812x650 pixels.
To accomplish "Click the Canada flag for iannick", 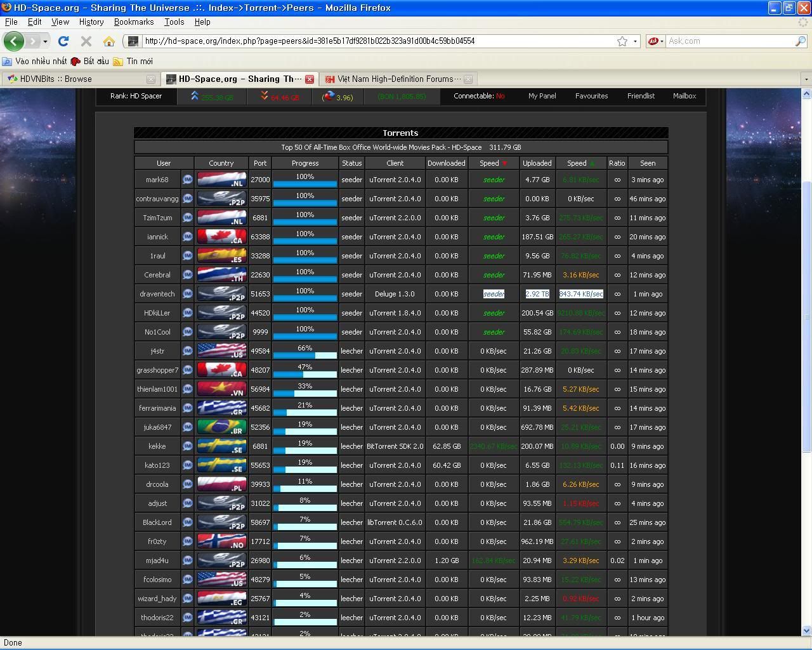I will coord(221,237).
